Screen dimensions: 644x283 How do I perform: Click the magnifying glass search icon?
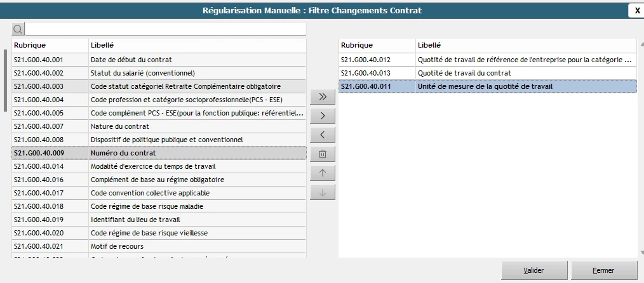click(18, 29)
